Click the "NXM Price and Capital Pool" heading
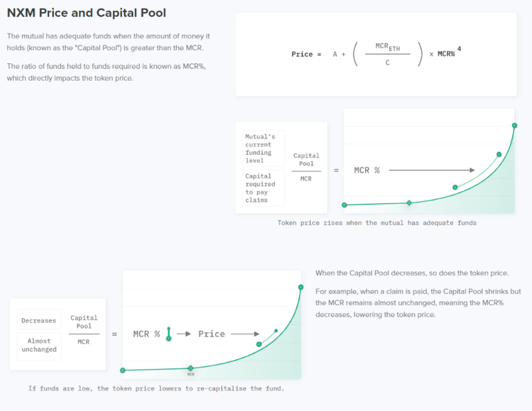This screenshot has height=411, width=532. (86, 13)
